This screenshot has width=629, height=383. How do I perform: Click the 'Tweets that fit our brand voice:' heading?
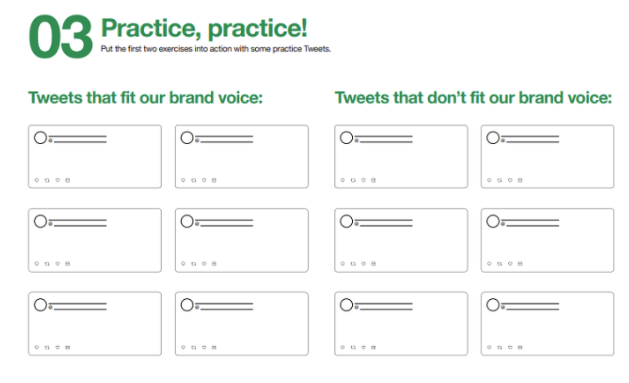click(x=145, y=98)
